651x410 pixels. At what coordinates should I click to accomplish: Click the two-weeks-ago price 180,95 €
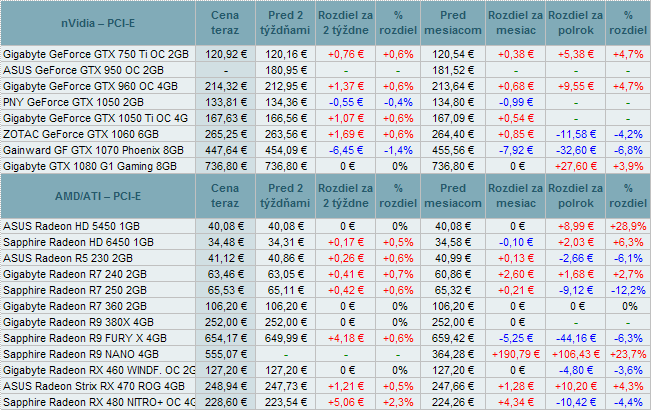(286, 70)
